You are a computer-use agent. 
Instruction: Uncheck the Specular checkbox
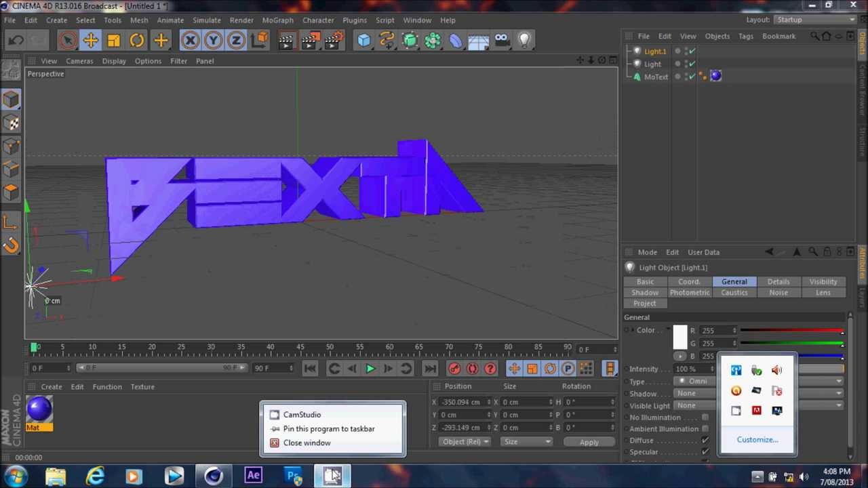point(705,452)
